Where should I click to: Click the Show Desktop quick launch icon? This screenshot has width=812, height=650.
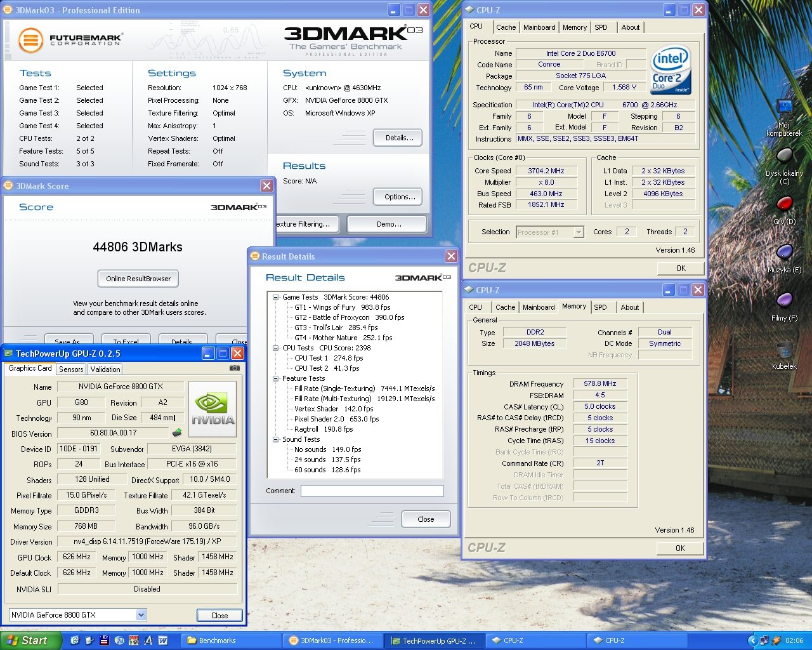89,640
